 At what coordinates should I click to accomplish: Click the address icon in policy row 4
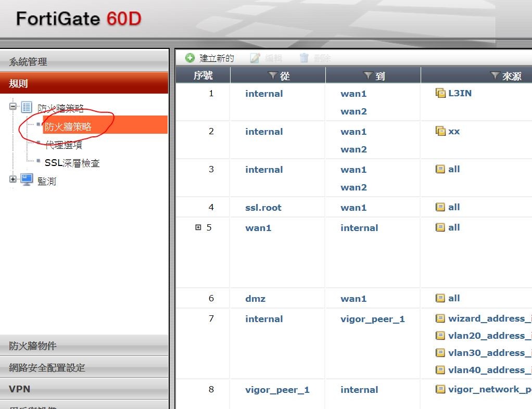[x=440, y=207]
